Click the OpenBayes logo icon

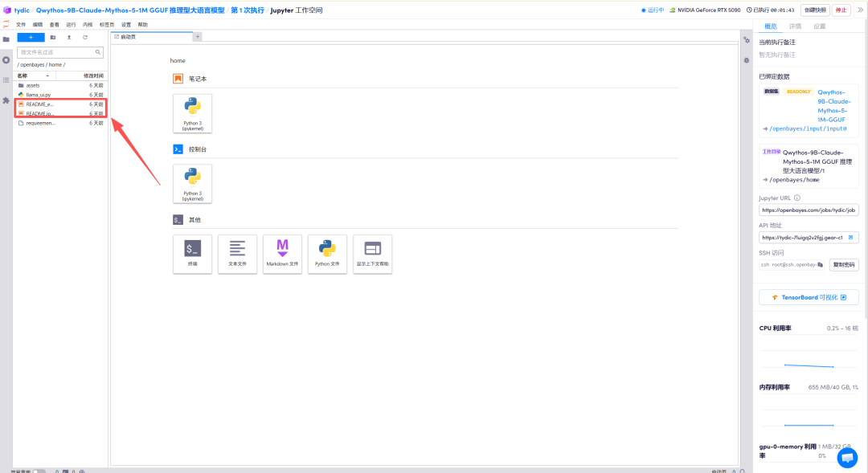6,10
